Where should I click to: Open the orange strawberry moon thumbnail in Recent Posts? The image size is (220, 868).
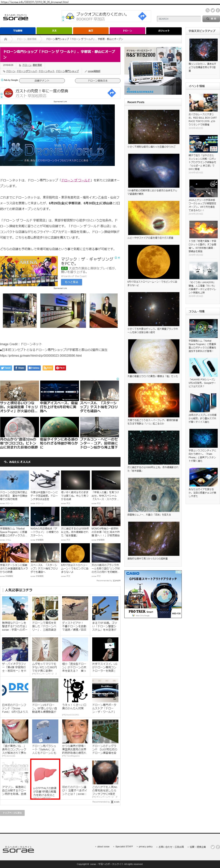(154, 262)
